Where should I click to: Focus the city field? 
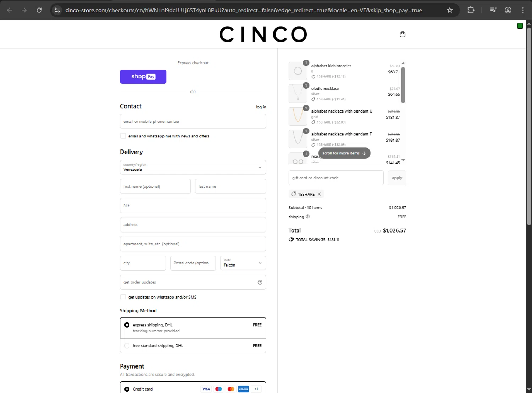pos(143,263)
